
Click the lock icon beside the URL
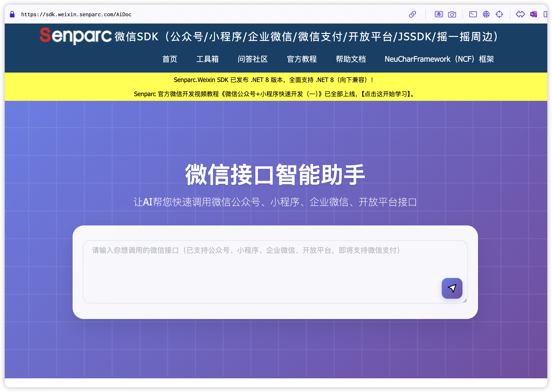coord(12,14)
